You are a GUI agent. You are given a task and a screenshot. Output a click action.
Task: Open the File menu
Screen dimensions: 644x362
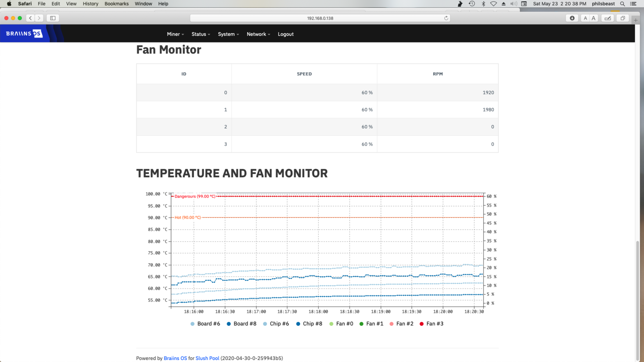tap(41, 4)
